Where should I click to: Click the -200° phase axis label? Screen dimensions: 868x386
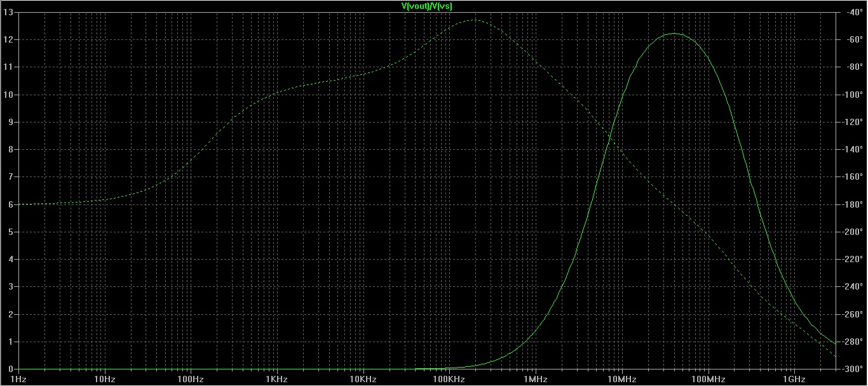852,232
